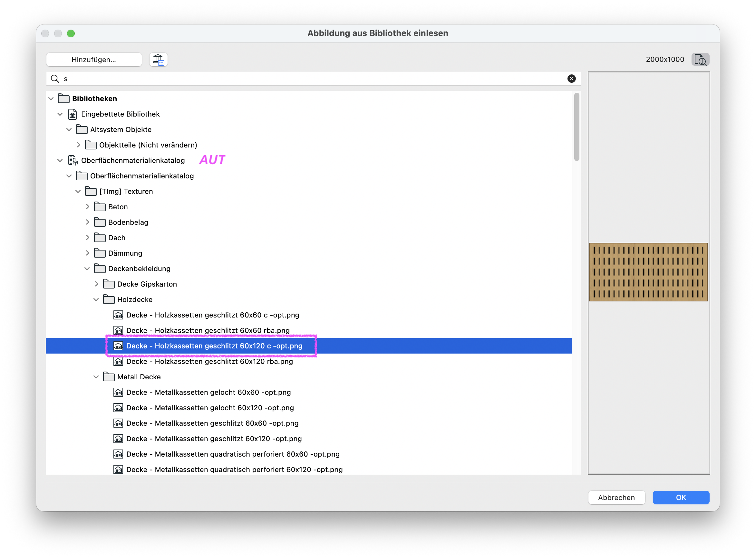Click the Oberflächenmaterialienkatalog catalog icon
The width and height of the screenshot is (756, 559).
pos(73,160)
